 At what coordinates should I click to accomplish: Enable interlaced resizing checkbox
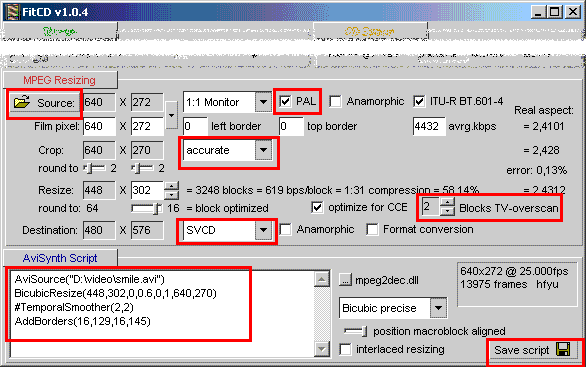click(x=345, y=349)
